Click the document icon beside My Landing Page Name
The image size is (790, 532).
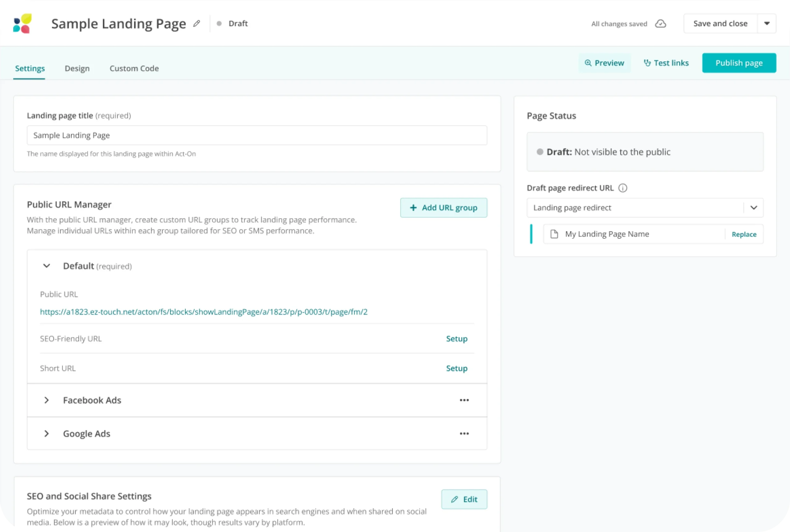[554, 234]
